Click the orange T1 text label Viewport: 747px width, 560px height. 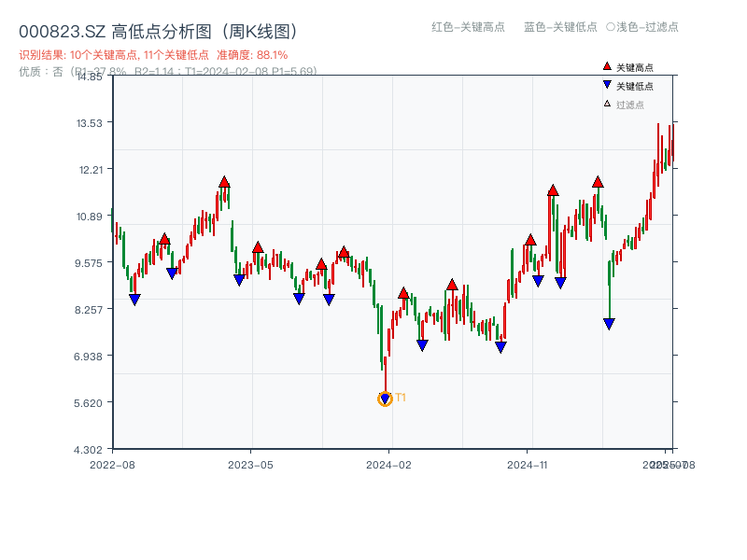point(401,398)
